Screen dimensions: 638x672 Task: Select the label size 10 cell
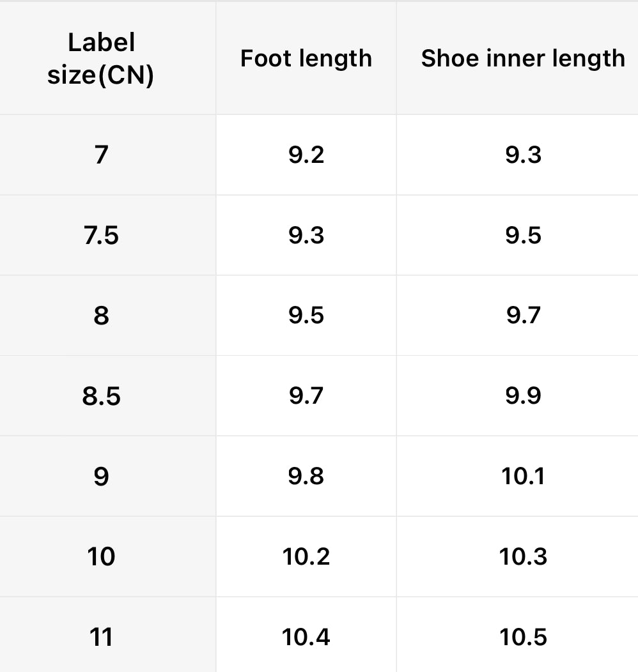pos(101,557)
